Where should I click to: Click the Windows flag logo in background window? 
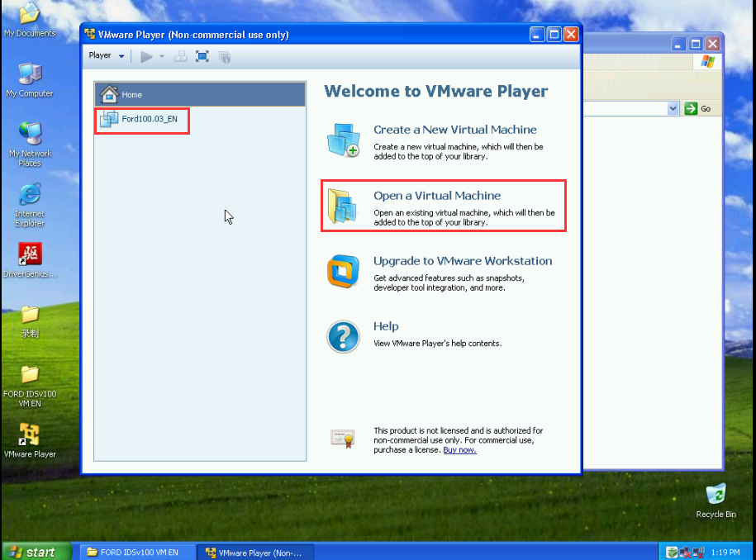click(707, 61)
